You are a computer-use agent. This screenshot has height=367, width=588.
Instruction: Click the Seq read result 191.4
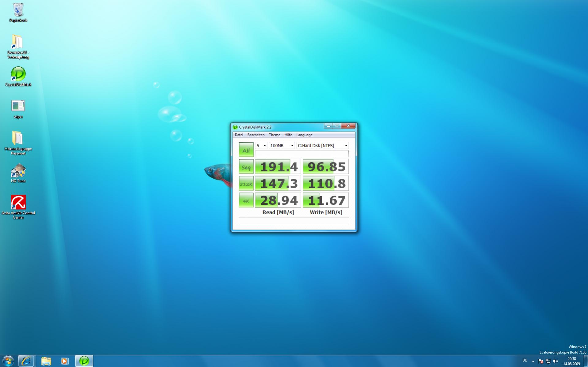(x=278, y=167)
